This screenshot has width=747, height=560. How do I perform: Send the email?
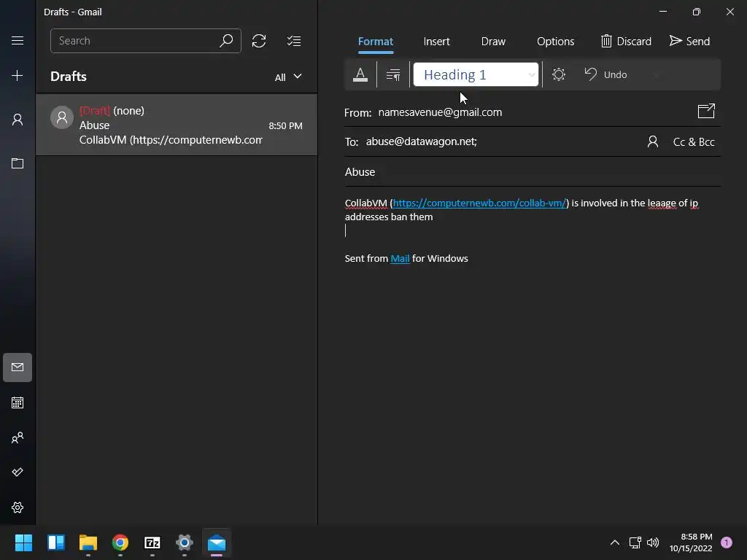tap(689, 42)
